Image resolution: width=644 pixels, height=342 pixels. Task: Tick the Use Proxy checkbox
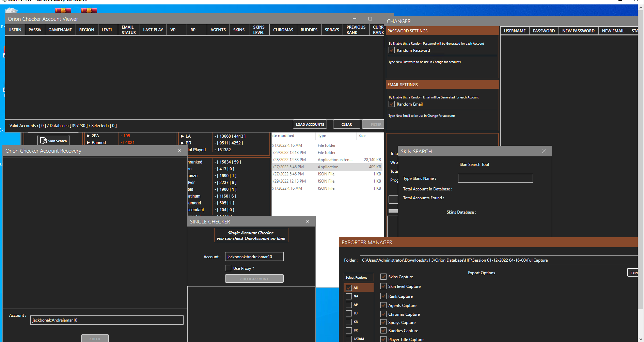(x=228, y=268)
